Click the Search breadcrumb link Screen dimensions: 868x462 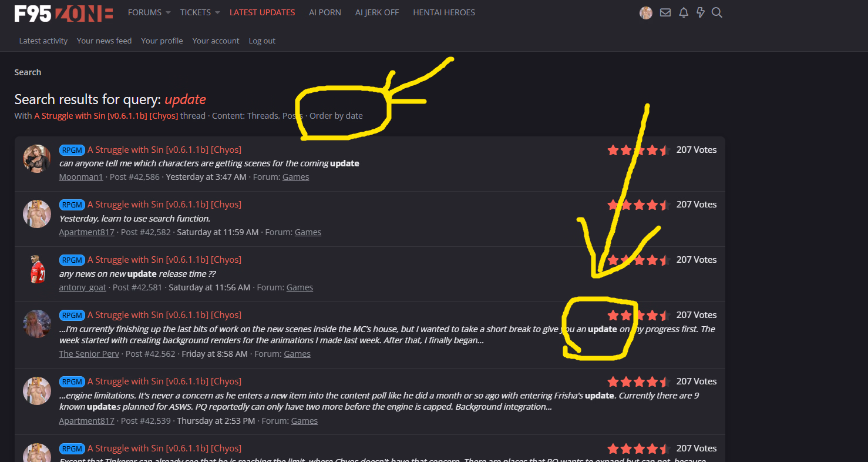(x=28, y=72)
